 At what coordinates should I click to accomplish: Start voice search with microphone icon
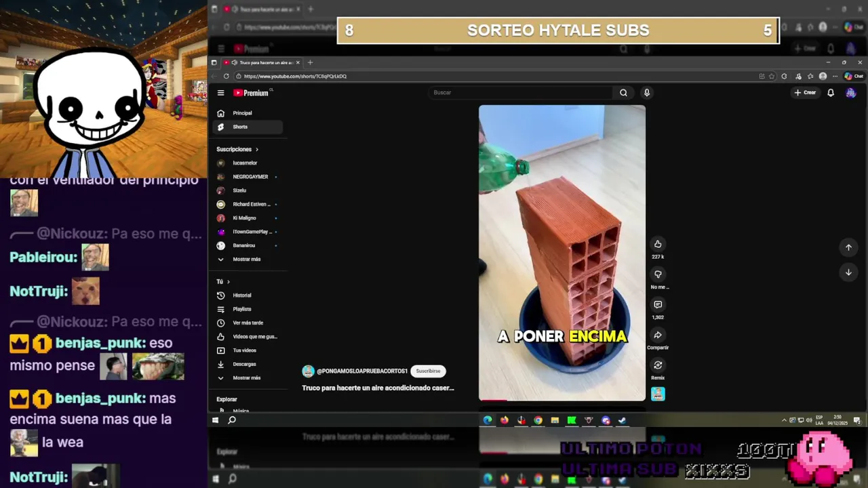[x=646, y=93]
